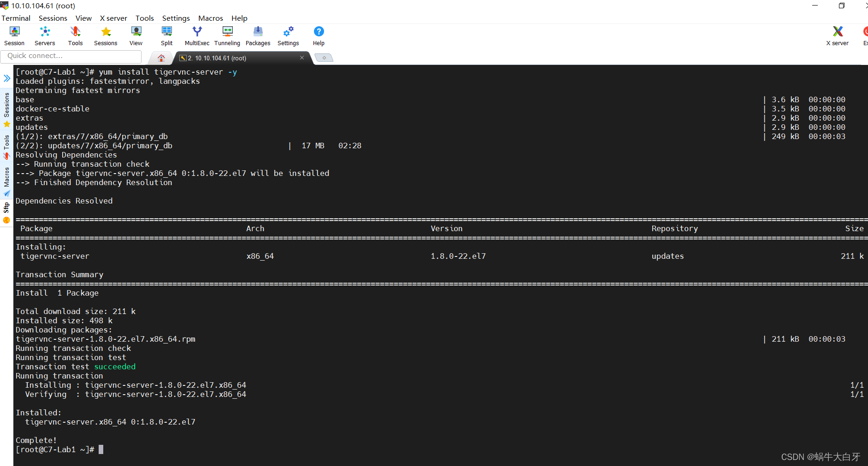Open the Macros menu in menu bar
The image size is (868, 466).
(211, 18)
